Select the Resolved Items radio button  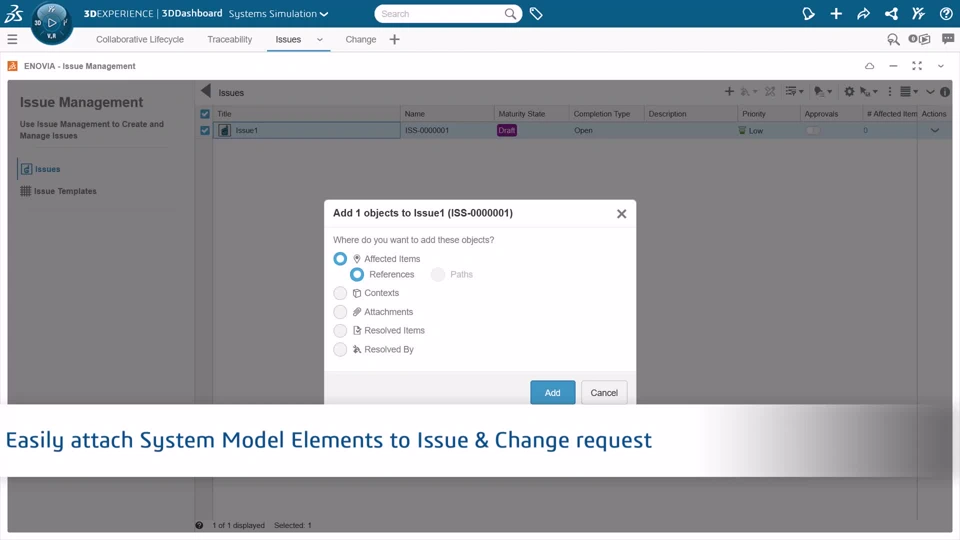[x=340, y=331]
